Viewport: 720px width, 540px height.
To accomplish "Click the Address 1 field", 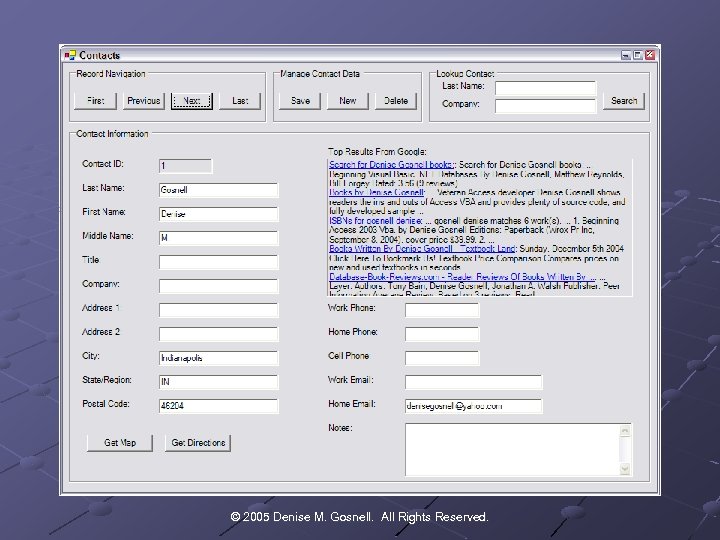I will 219,309.
